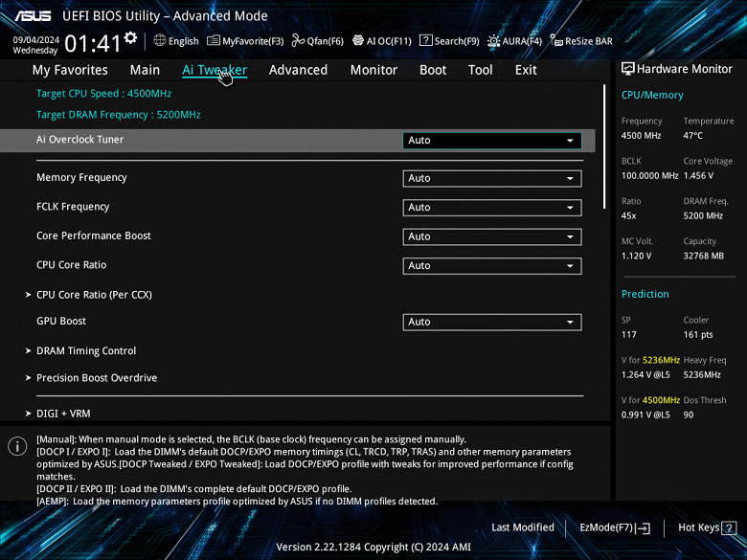Open Search(F9) question mark icon
This screenshot has height=560, width=747.
(425, 40)
